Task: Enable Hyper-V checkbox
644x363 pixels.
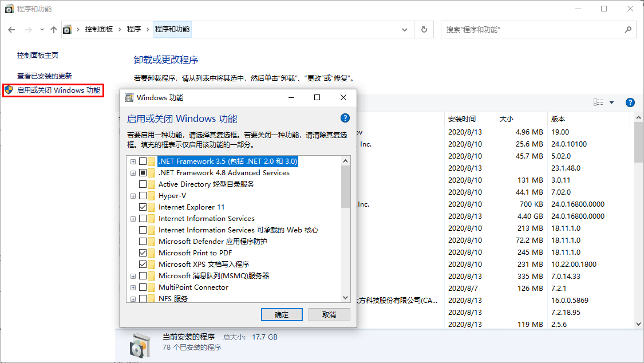Action: [x=143, y=196]
